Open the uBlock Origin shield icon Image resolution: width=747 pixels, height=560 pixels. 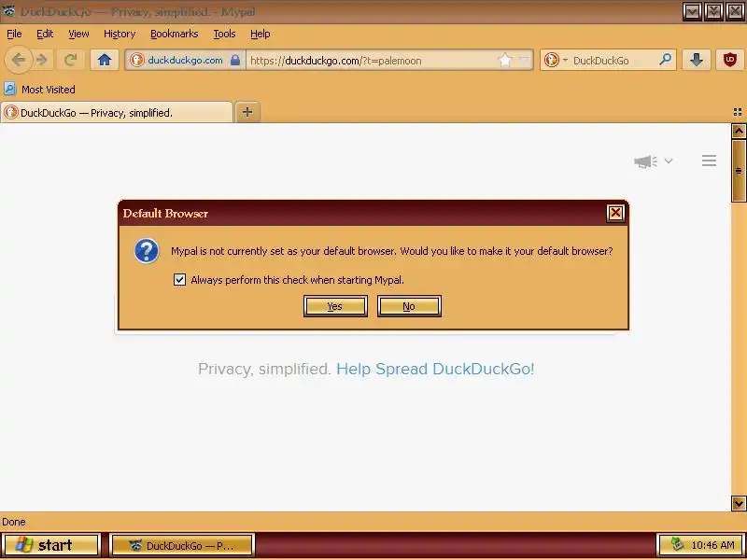729,60
